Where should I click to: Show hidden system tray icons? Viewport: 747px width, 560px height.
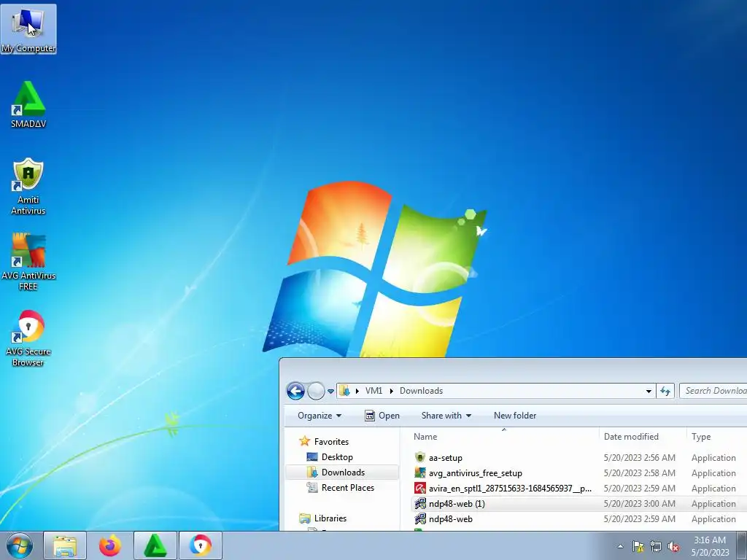pos(620,546)
